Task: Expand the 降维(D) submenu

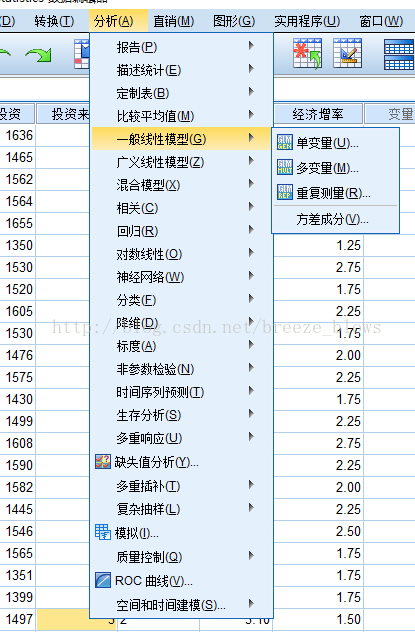Action: coord(182,323)
